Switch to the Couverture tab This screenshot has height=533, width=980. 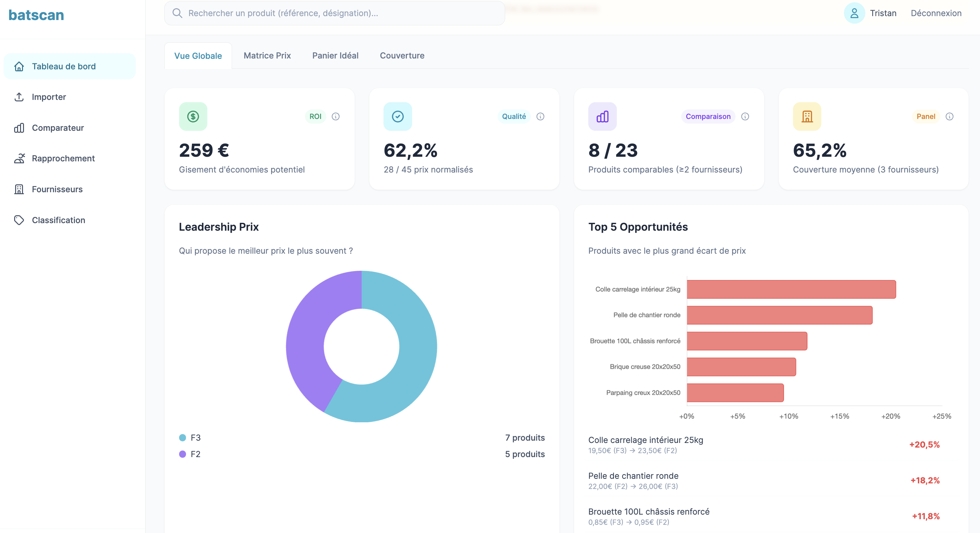tap(402, 56)
